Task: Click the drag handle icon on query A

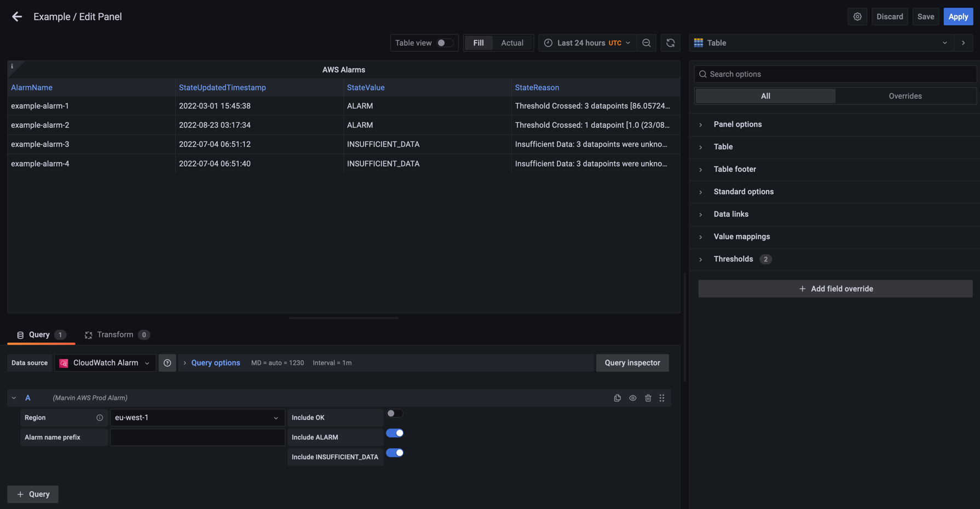Action: point(662,398)
